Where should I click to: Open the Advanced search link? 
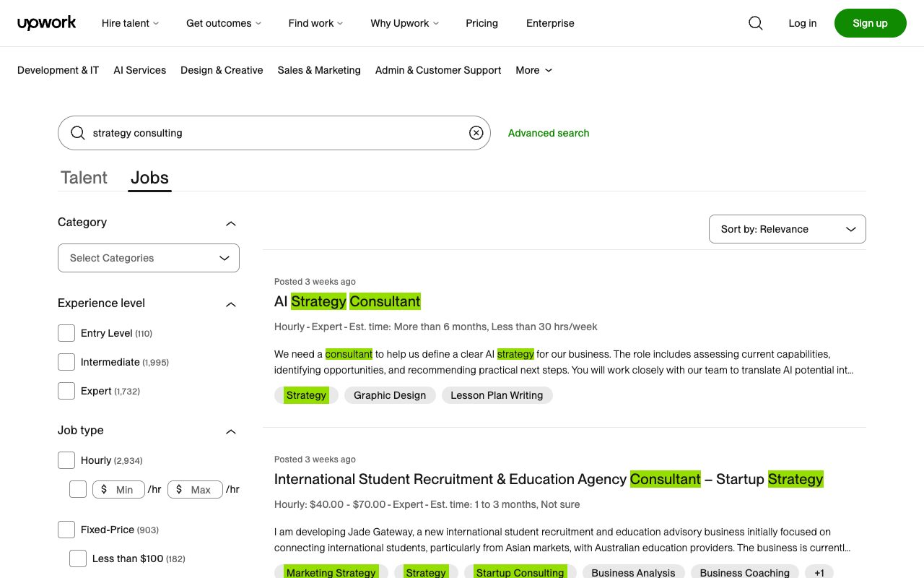549,133
